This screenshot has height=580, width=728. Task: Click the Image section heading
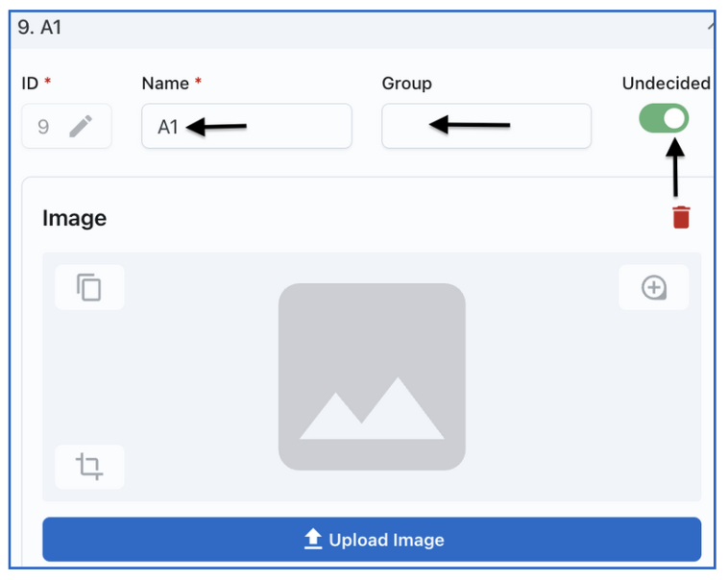pyautogui.click(x=74, y=218)
